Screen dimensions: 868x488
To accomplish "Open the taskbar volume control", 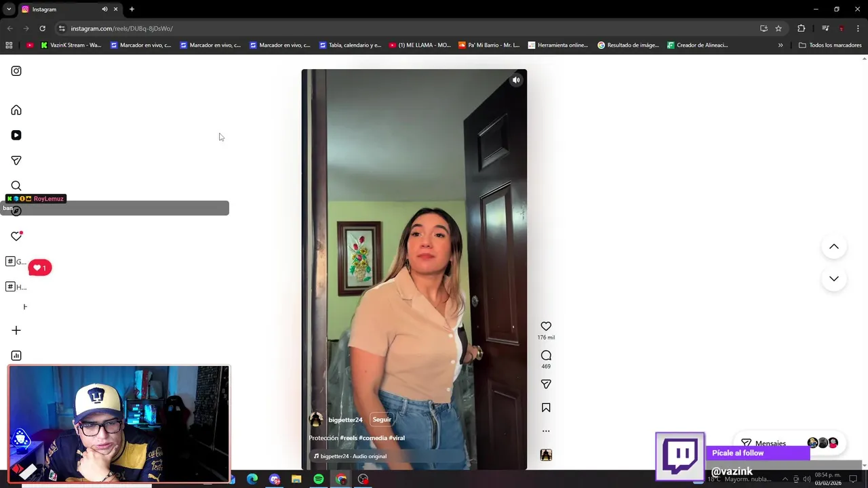I will click(x=806, y=479).
